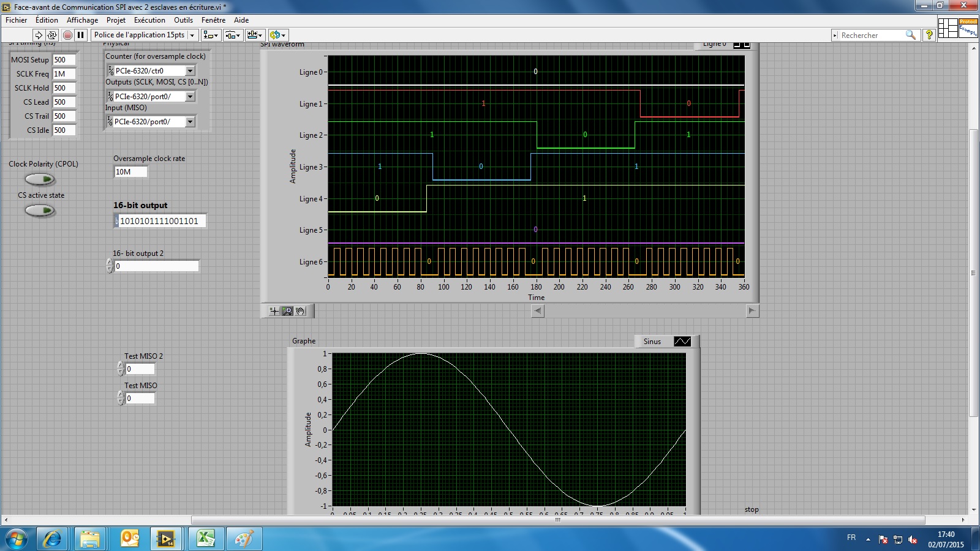This screenshot has width=980, height=551.
Task: Click the connector pane icon
Action: tap(948, 28)
